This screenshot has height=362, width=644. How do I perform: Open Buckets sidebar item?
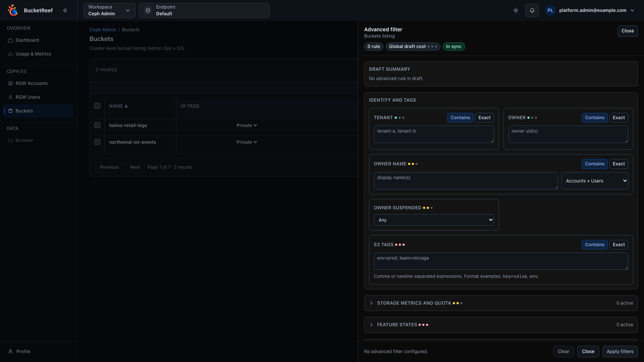(x=38, y=111)
